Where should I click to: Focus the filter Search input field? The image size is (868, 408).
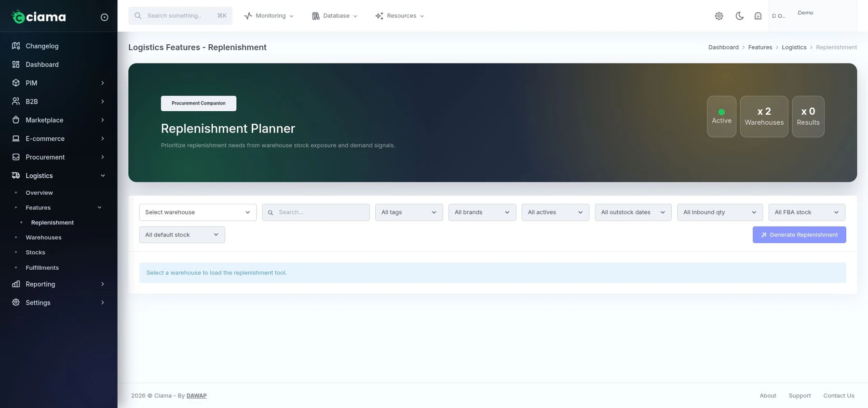coord(316,212)
